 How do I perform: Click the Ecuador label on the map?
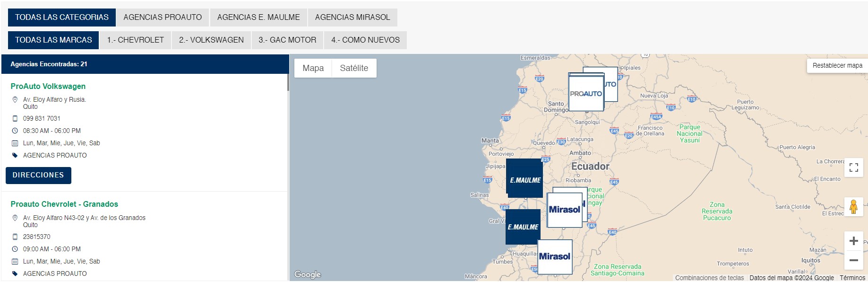click(x=590, y=166)
